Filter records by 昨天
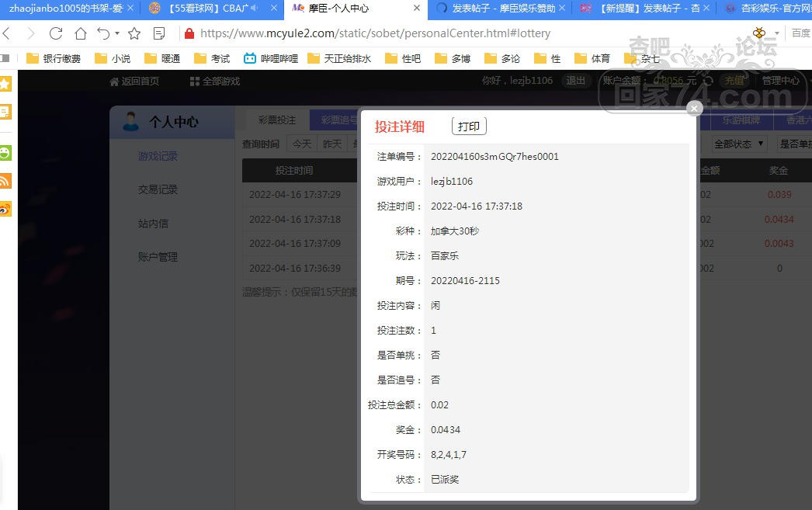This screenshot has height=510, width=812. pyautogui.click(x=332, y=144)
